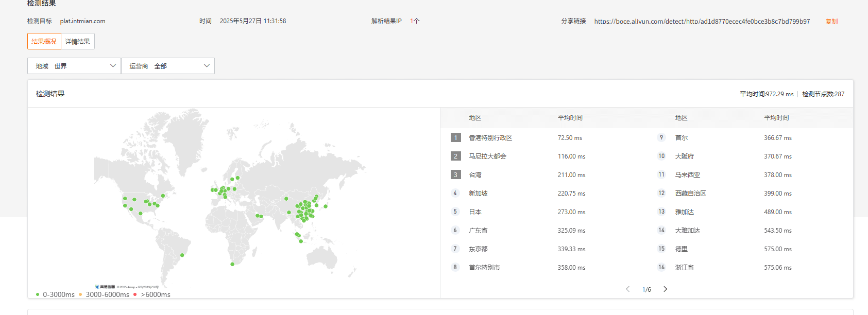The height and width of the screenshot is (315, 868).
Task: Select rank 2 badge for 马尼拉大都会
Action: pyautogui.click(x=455, y=156)
